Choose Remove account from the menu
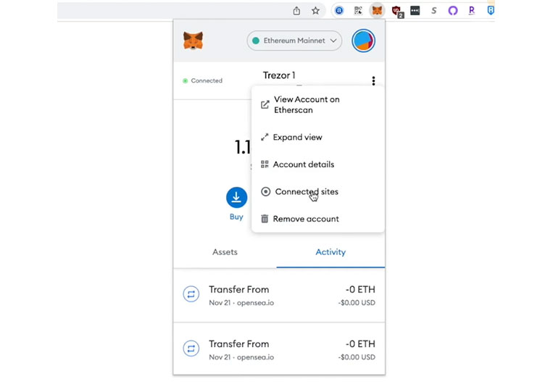The image size is (553, 392). click(x=317, y=219)
